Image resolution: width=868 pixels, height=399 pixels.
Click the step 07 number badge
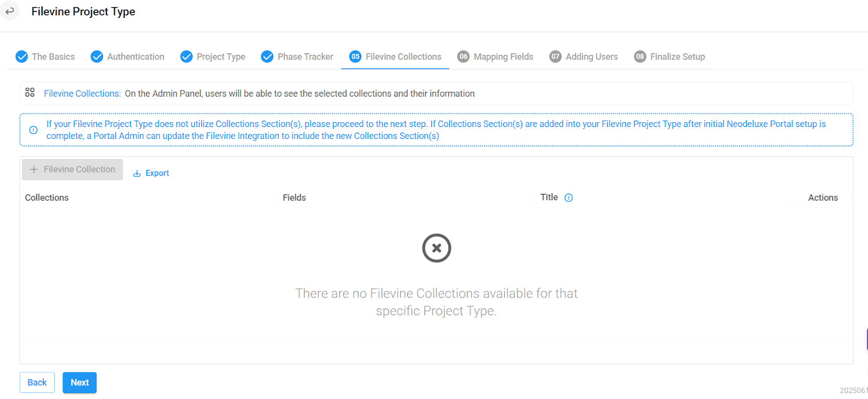click(x=556, y=56)
